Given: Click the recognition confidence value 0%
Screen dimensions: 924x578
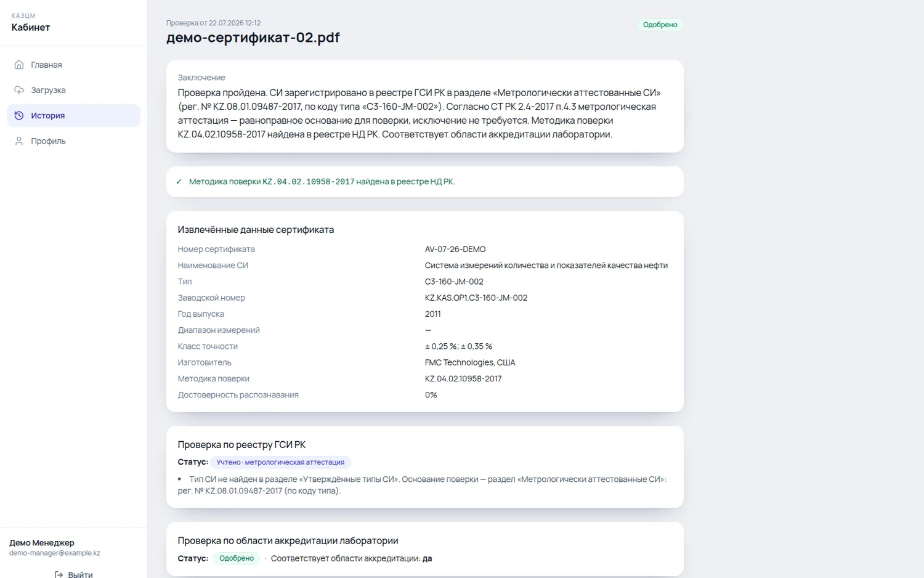Looking at the screenshot, I should tap(431, 395).
